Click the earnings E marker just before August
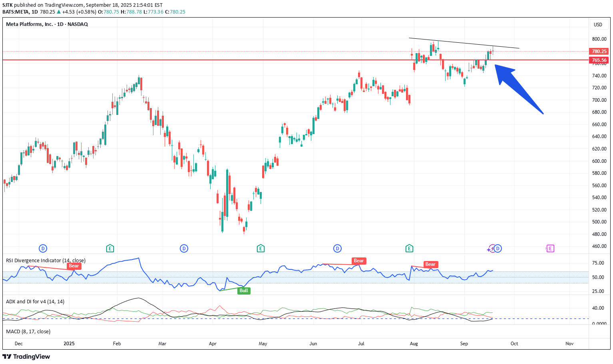The width and height of the screenshot is (613, 364). tap(409, 249)
